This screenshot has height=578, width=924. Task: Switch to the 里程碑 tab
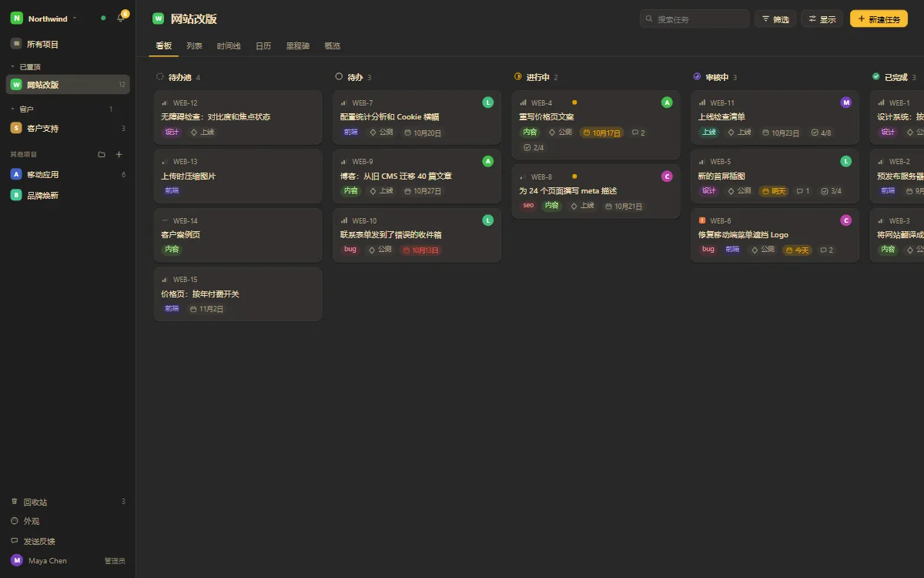[298, 46]
